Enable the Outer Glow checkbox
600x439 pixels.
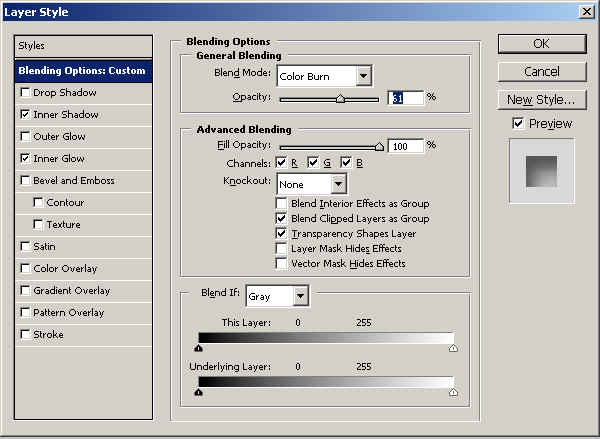[x=25, y=137]
